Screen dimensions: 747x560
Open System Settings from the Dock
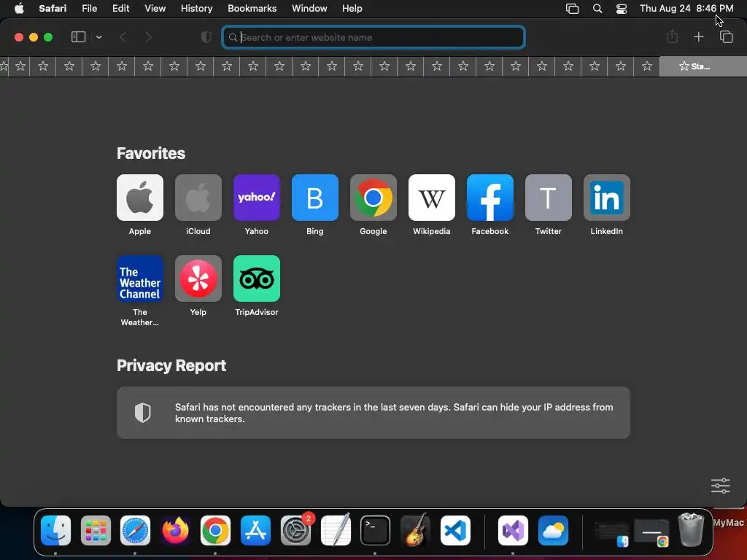[x=295, y=530]
